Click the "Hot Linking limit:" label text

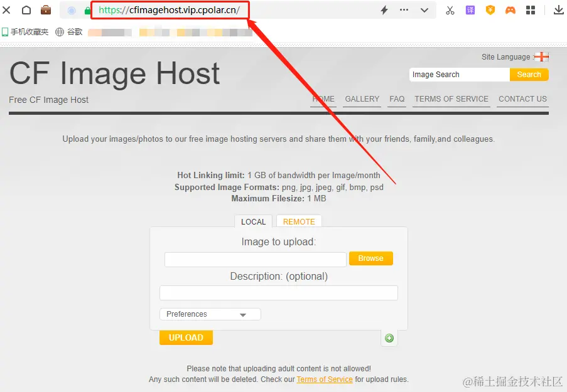[211, 175]
